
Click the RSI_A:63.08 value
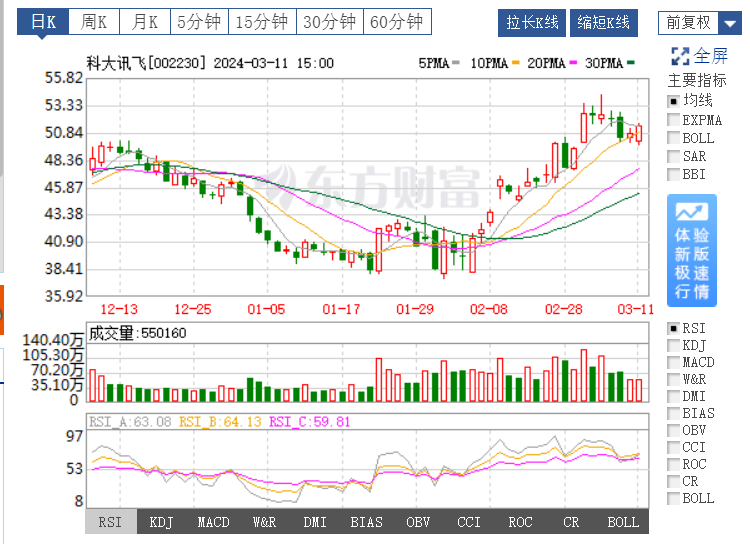[130, 422]
